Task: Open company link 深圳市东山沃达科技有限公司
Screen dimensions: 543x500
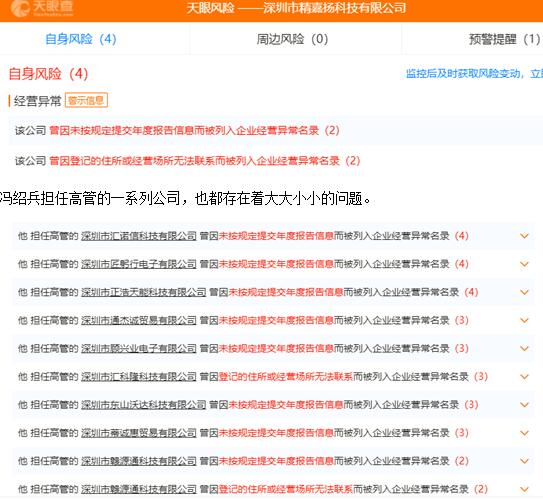Action: click(144, 405)
